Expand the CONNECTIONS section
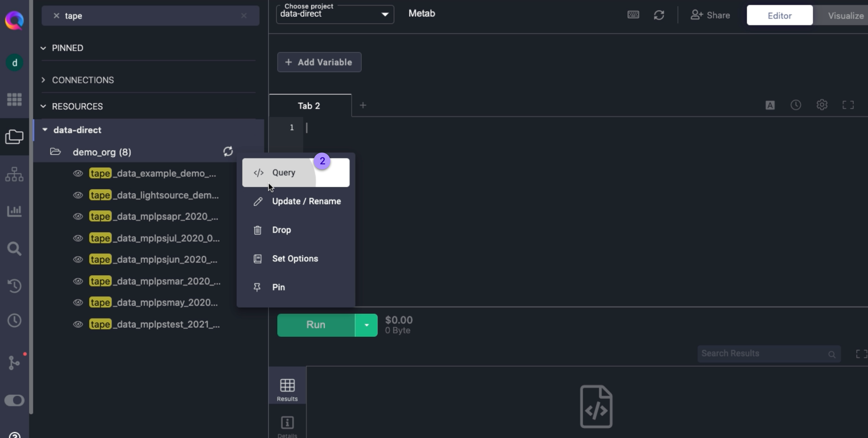The height and width of the screenshot is (438, 868). tap(82, 80)
